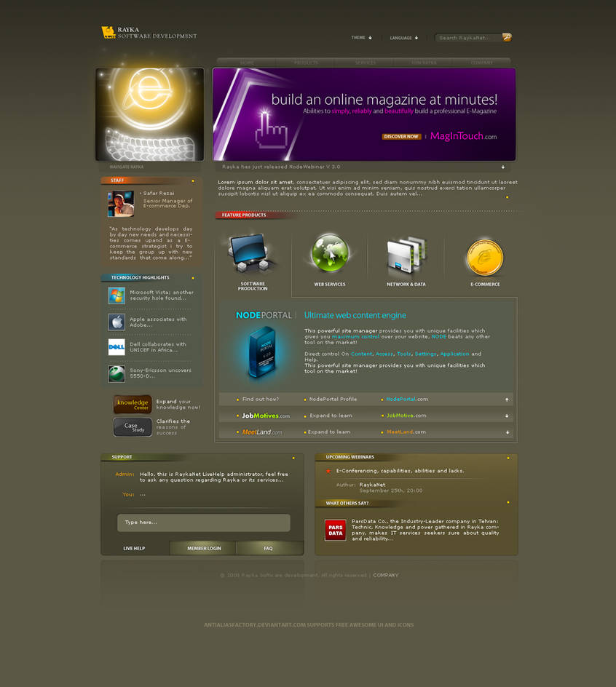Open 'Sony-Ericsson uncovers S550-D' headline
Screen dimensions: 616x687
(160, 373)
